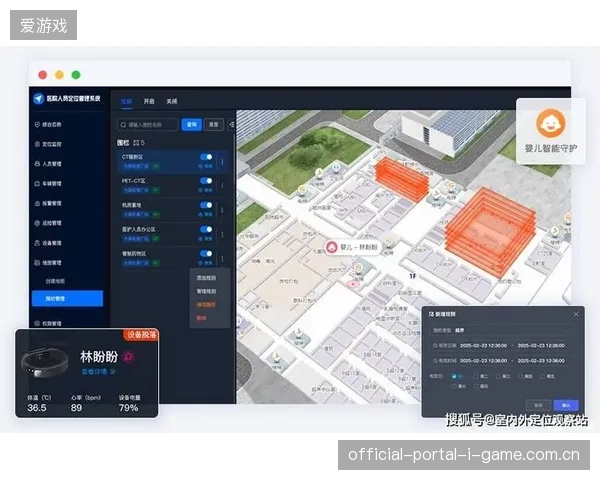Open more options for 机房重地

pyautogui.click(x=222, y=210)
